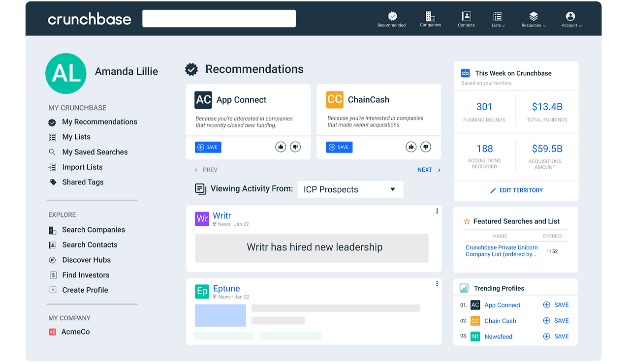Save App Connect from Trending Profiles
The width and height of the screenshot is (630, 364).
[556, 305]
